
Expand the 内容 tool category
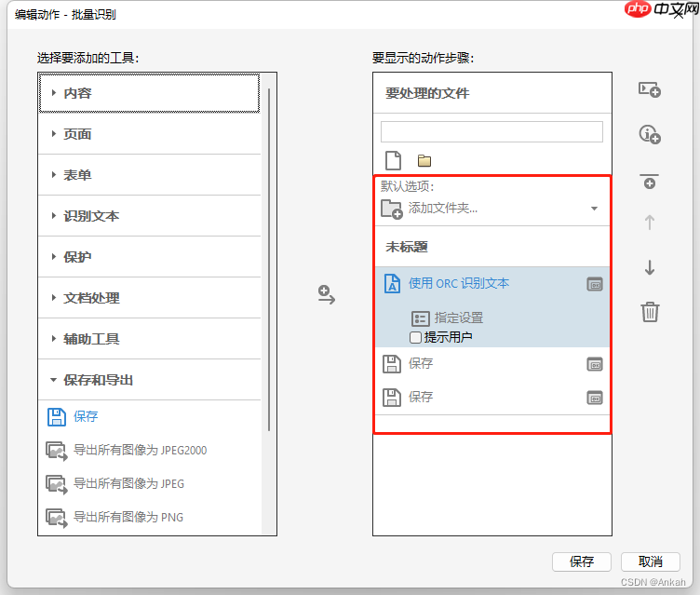click(x=149, y=93)
